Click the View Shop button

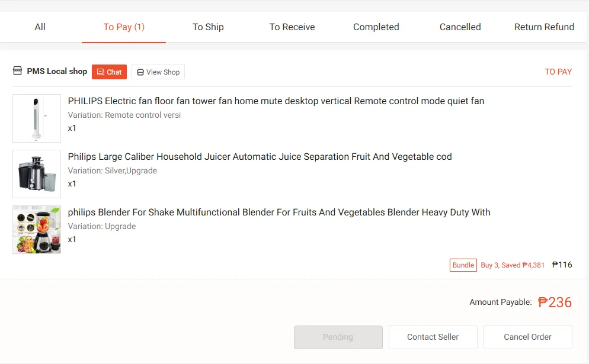158,72
